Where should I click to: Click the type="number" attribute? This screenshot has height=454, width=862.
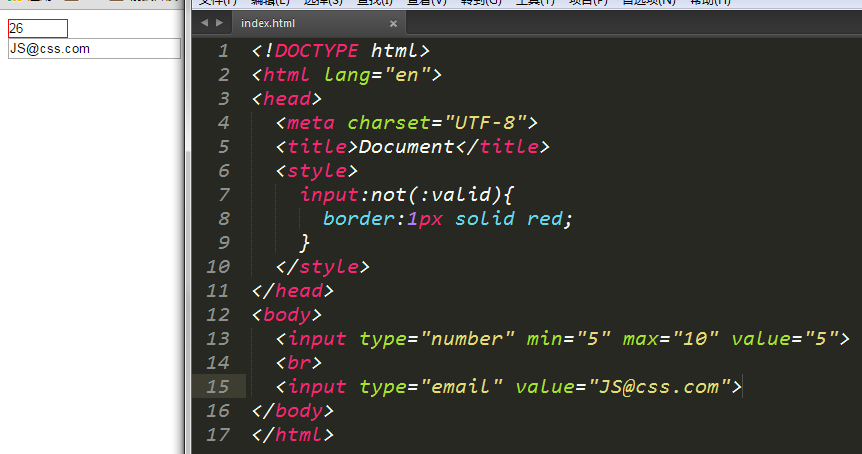[437, 339]
